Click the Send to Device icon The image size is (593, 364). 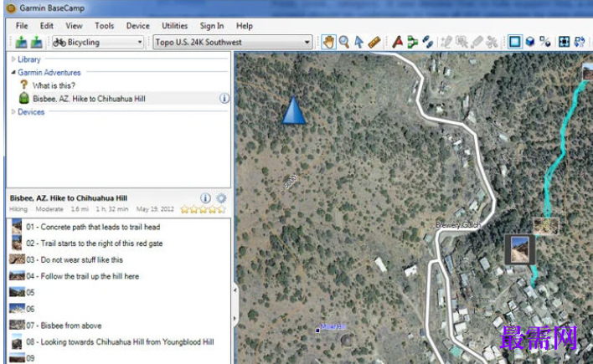21,42
